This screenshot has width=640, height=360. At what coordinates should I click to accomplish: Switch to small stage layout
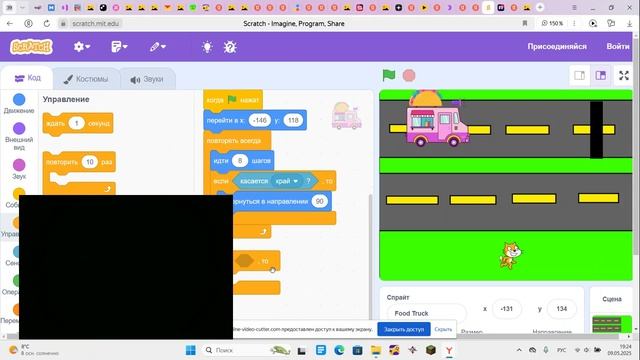580,75
